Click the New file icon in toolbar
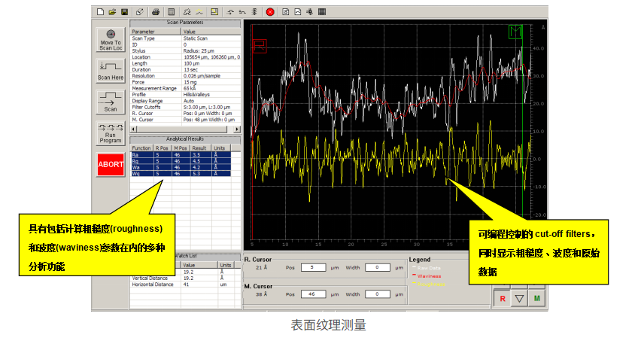Image resolution: width=644 pixels, height=353 pixels. pos(101,12)
